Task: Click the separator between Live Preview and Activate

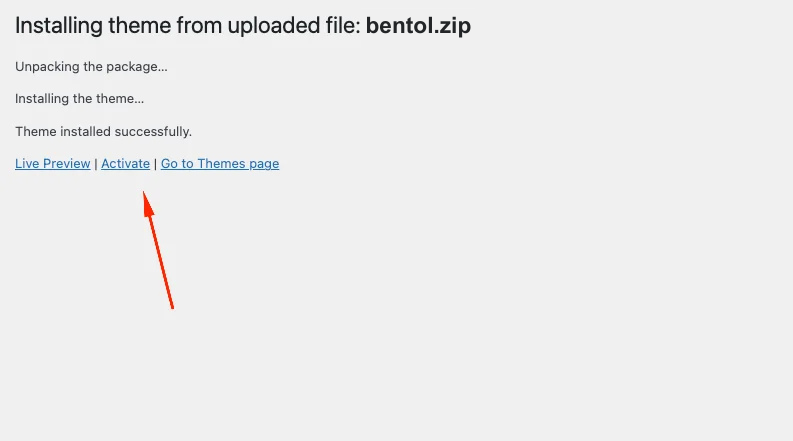Action: point(96,164)
